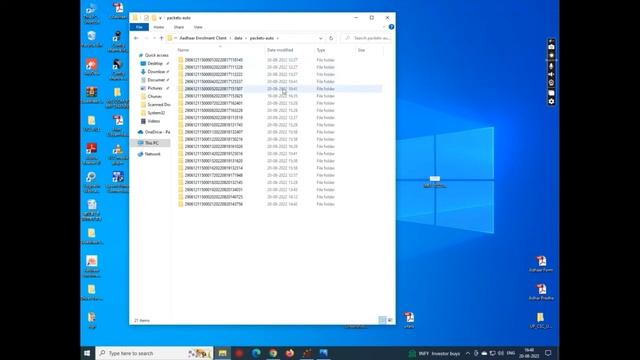Select Recycle Bin desktop icon
This screenshot has width=640, height=360.
pos(91,39)
